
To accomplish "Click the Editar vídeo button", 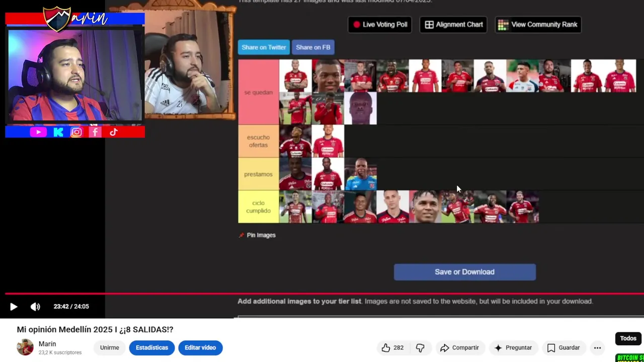I will click(x=200, y=348).
